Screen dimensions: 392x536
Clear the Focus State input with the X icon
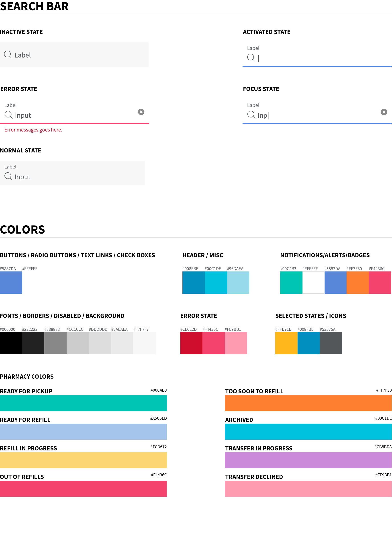[384, 112]
